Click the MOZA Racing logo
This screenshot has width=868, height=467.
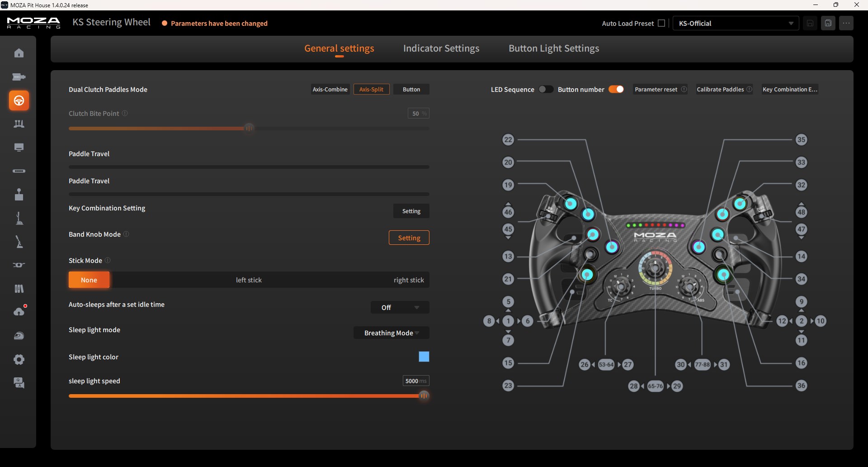[x=33, y=23]
